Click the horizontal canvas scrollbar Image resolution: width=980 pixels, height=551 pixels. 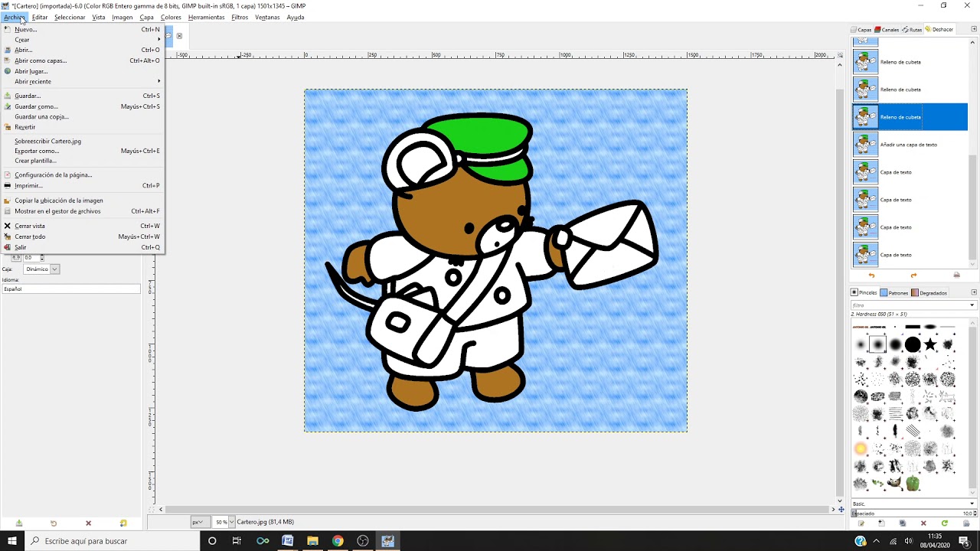tap(498, 509)
